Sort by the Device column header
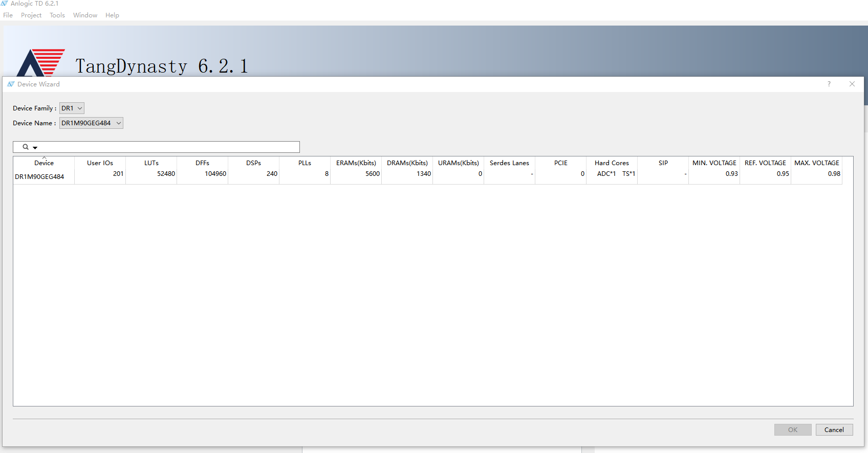The image size is (868, 453). pos(44,163)
